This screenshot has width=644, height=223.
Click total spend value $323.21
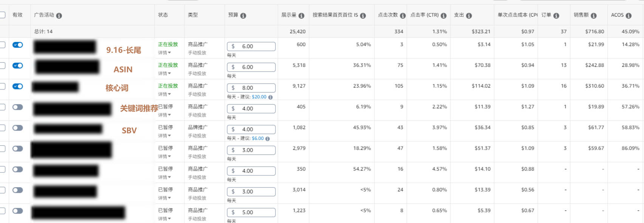click(x=481, y=32)
